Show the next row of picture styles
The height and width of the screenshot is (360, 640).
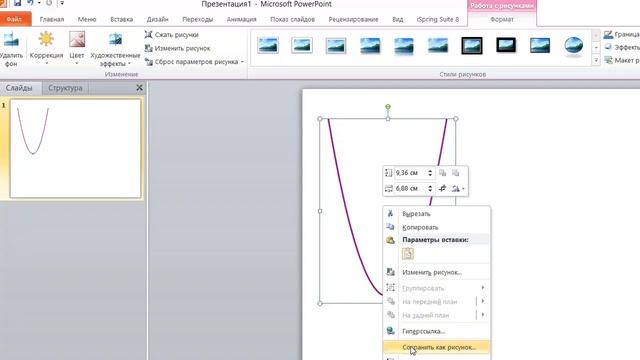596,48
